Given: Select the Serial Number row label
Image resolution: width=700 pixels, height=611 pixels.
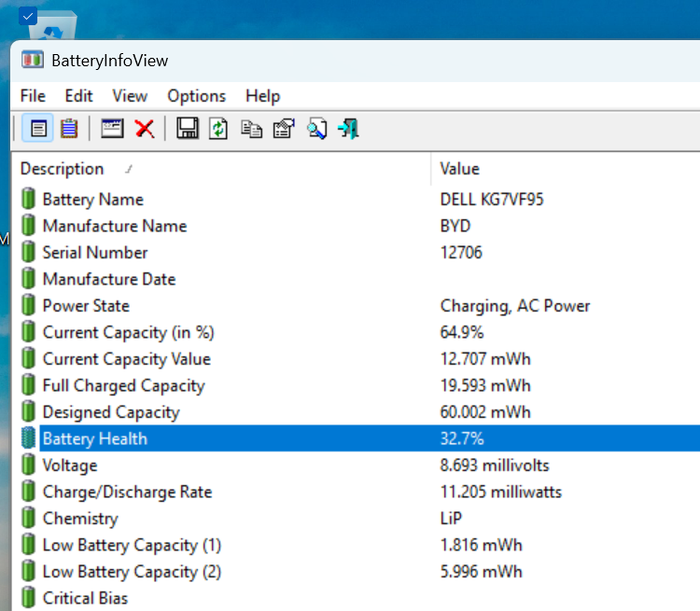Looking at the screenshot, I should (x=95, y=253).
